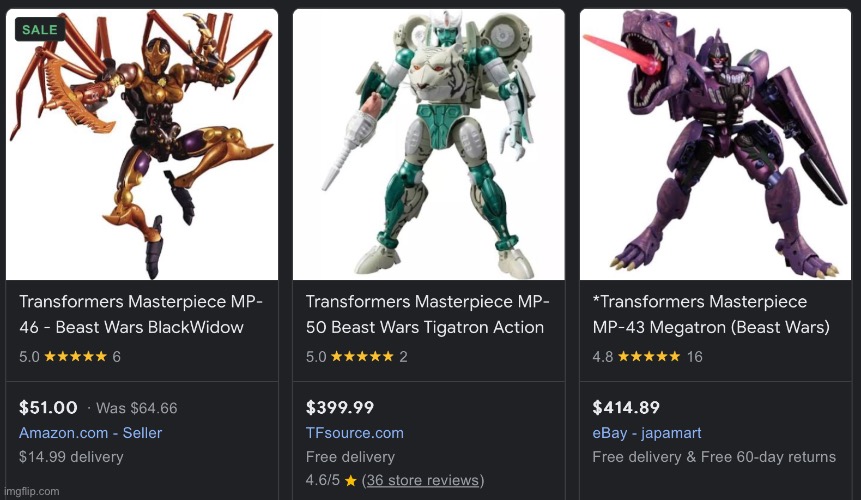Open the 36 store reviews link
This screenshot has width=861, height=500.
(423, 481)
